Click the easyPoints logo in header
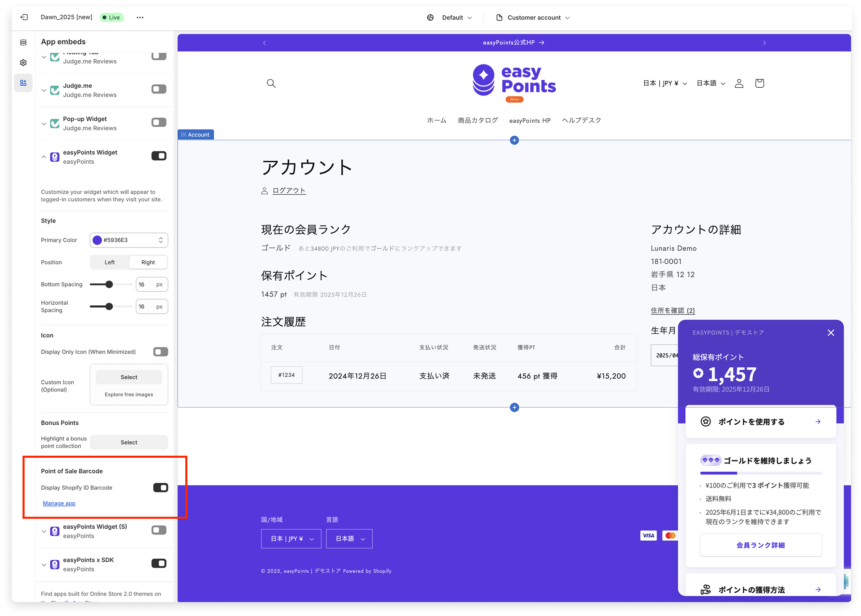Viewport: 861px width, 616px height. pos(514,83)
